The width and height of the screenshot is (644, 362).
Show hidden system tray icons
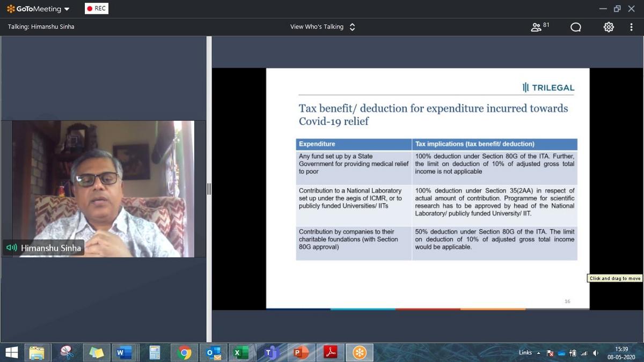[538, 353]
